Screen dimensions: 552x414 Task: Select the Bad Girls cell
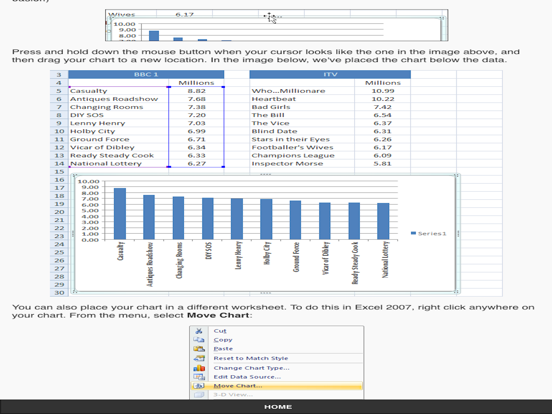[x=302, y=107]
